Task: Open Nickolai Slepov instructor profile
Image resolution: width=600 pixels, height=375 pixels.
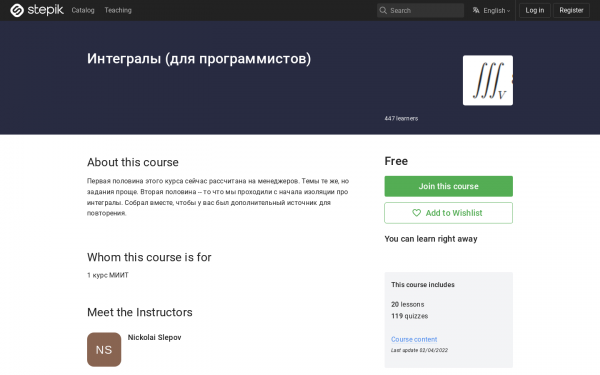Action: 155,337
